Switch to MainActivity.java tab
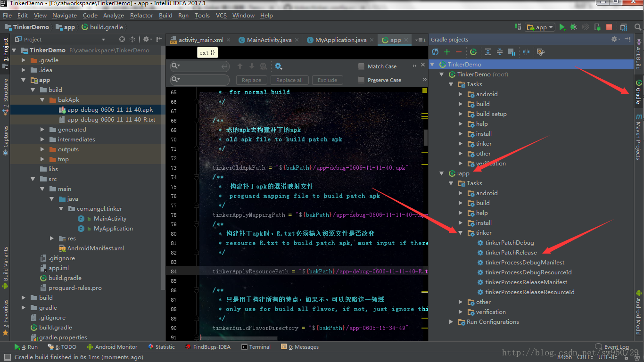 tap(269, 40)
